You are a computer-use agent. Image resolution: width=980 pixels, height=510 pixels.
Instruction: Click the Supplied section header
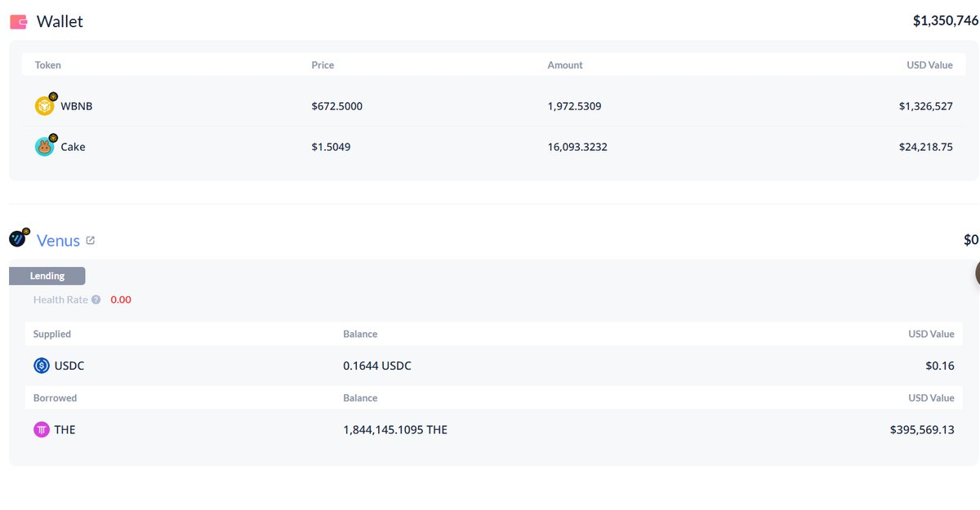tap(52, 334)
